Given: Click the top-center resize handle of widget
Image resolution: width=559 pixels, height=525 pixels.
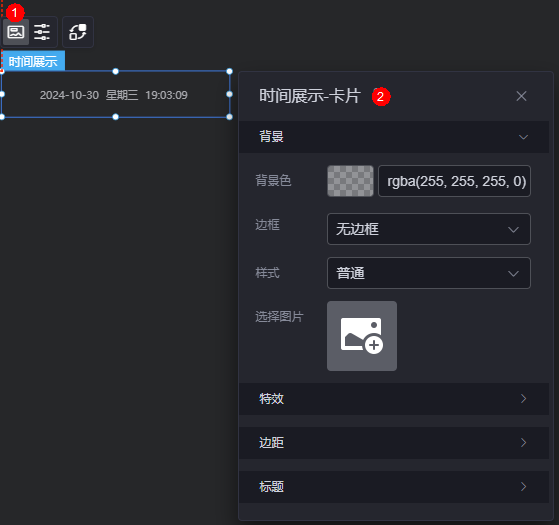Looking at the screenshot, I should (116, 71).
